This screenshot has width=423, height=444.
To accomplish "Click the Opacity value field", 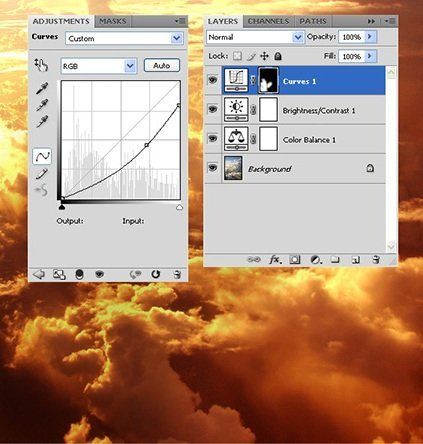I will [x=351, y=37].
